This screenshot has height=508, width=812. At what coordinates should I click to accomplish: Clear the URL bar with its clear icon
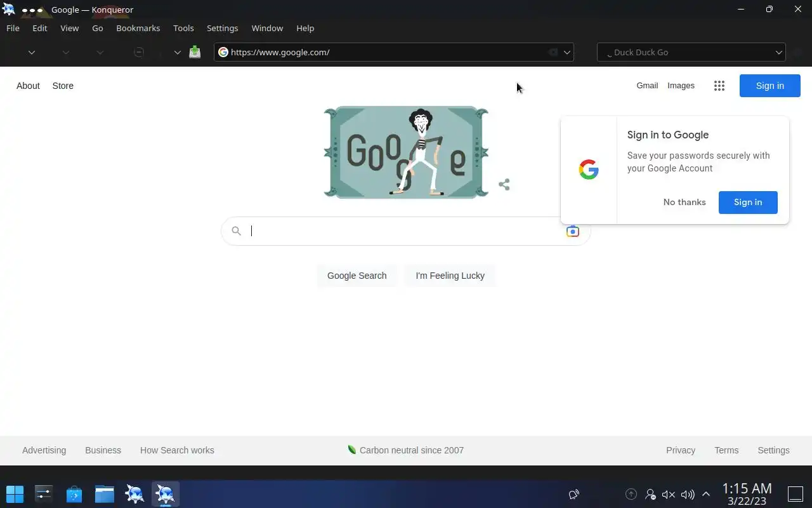[553, 52]
